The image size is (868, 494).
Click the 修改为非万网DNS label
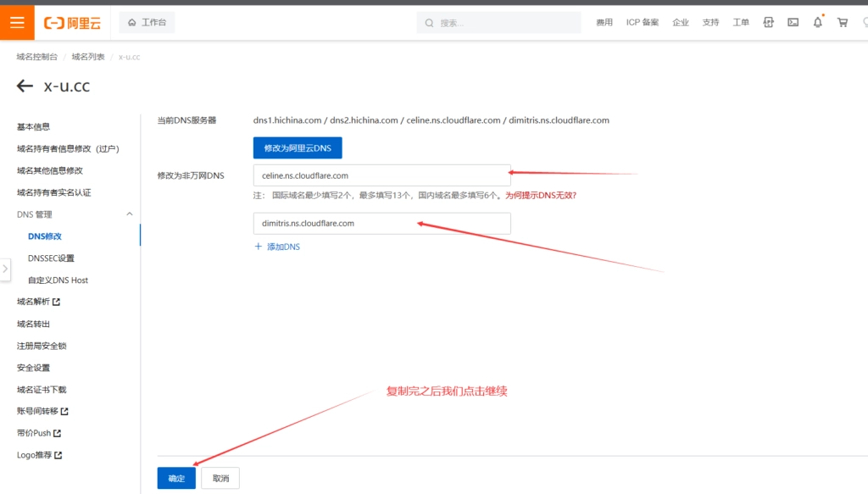(x=191, y=176)
